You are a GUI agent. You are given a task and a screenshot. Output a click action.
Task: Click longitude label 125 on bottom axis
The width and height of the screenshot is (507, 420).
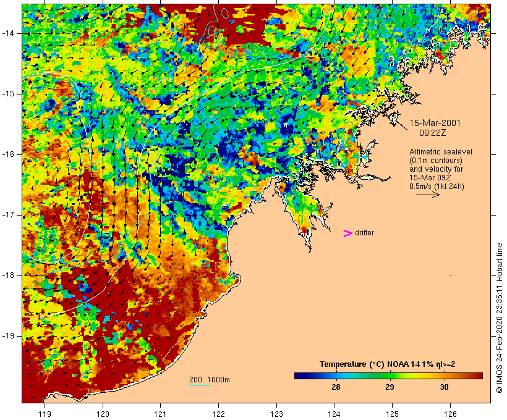pyautogui.click(x=392, y=414)
